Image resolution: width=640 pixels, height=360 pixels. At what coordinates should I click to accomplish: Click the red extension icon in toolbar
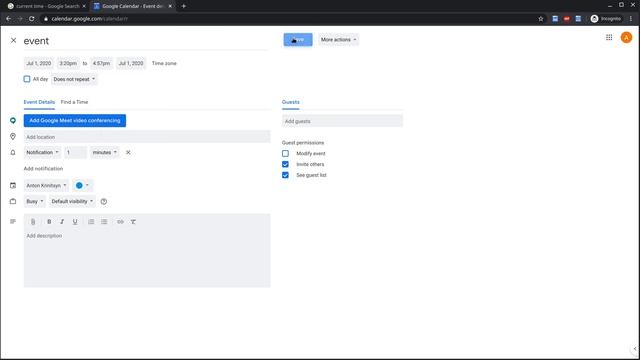(x=567, y=19)
